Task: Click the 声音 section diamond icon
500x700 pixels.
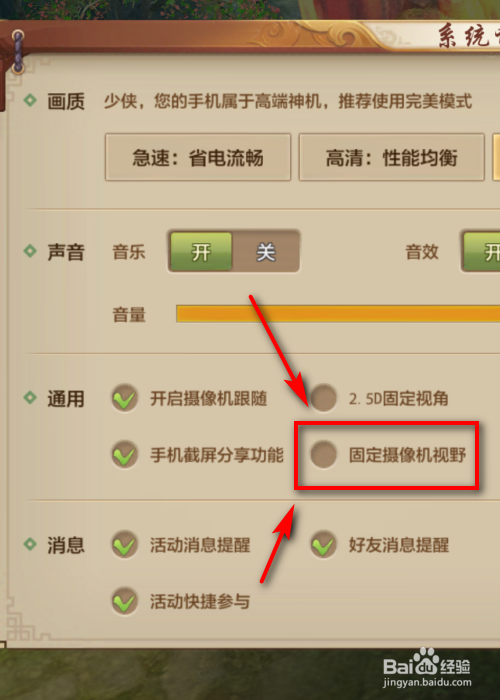Action: point(30,251)
